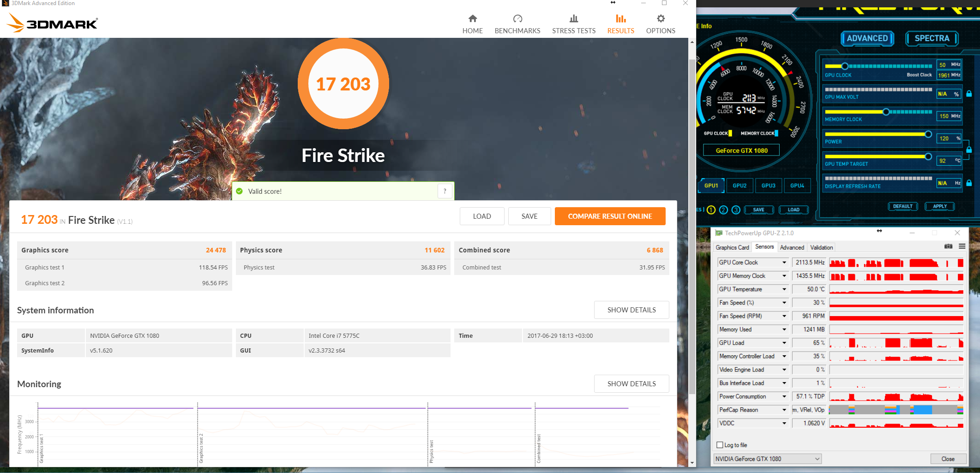This screenshot has width=980, height=473.
Task: Open the Fan Speed (%) sensor dropdown
Action: click(784, 303)
